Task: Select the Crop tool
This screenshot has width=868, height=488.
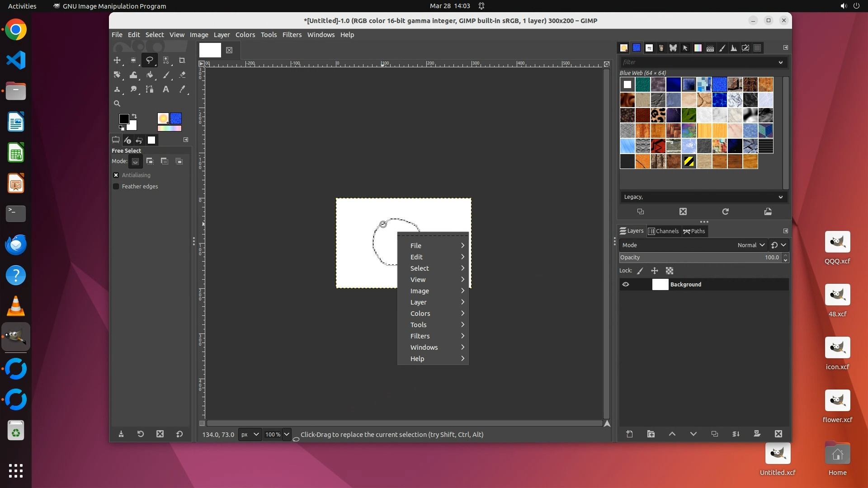Action: [x=182, y=60]
